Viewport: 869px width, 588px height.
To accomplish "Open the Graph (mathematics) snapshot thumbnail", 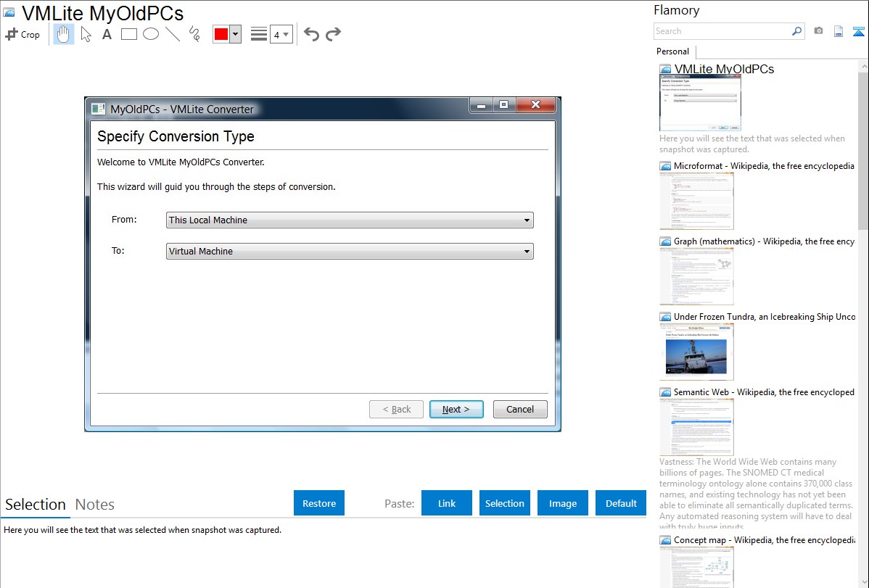I will 696,276.
